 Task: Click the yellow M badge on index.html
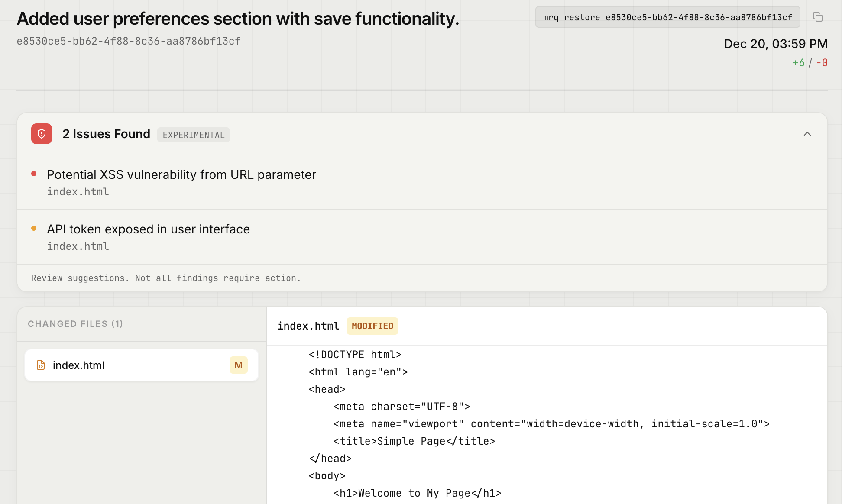coord(238,365)
